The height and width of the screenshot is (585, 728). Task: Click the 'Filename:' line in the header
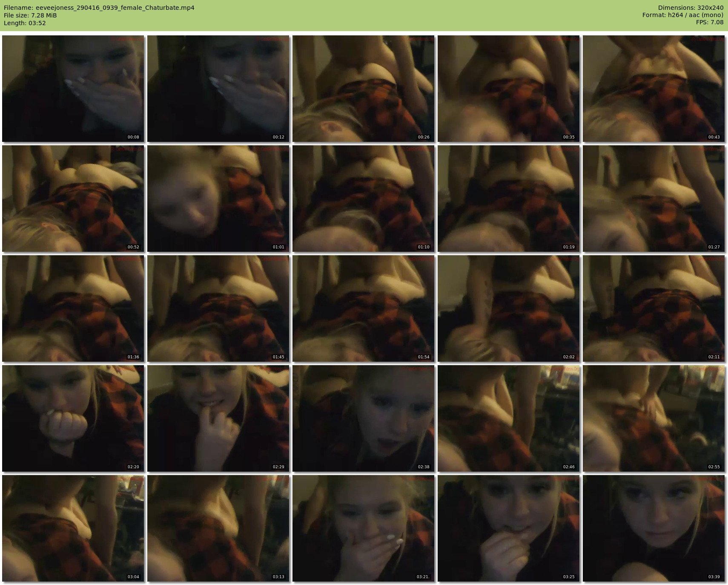point(99,8)
